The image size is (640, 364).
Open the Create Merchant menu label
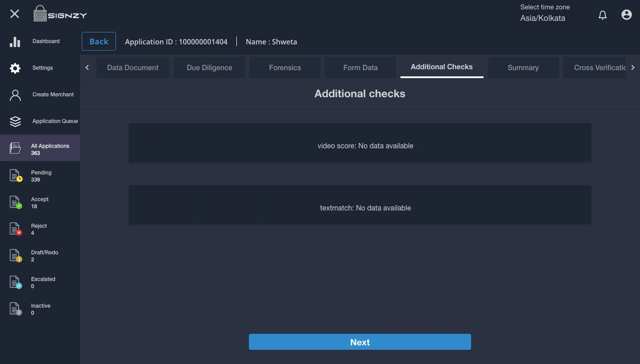click(53, 95)
